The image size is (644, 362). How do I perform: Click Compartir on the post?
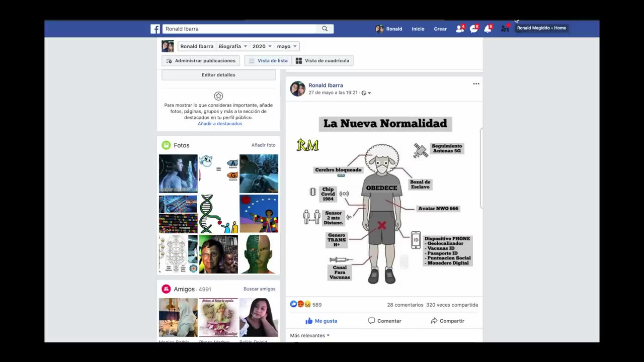pos(447,321)
